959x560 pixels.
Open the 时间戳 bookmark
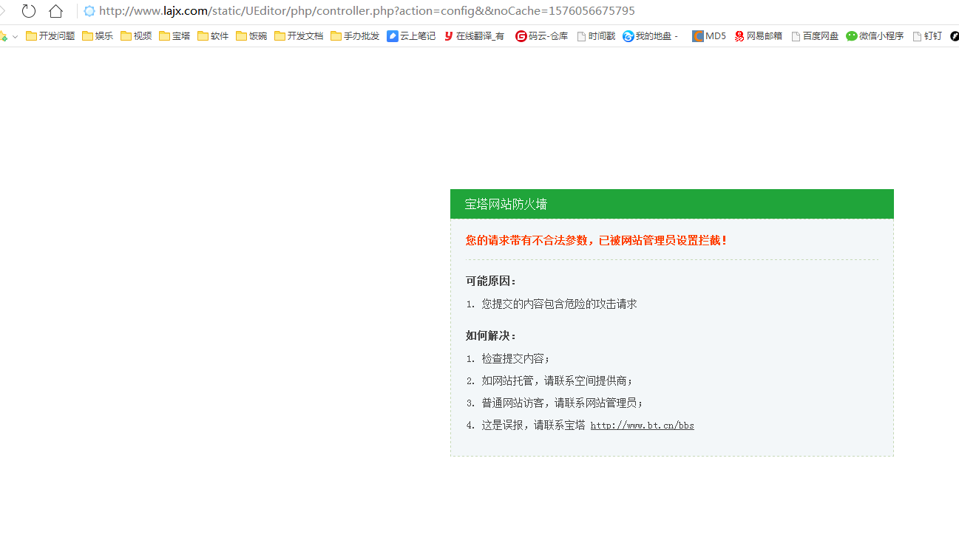tap(596, 35)
